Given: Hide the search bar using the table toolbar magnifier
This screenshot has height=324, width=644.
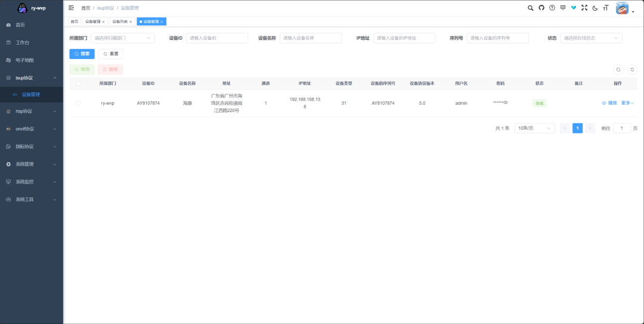Looking at the screenshot, I should coord(618,70).
